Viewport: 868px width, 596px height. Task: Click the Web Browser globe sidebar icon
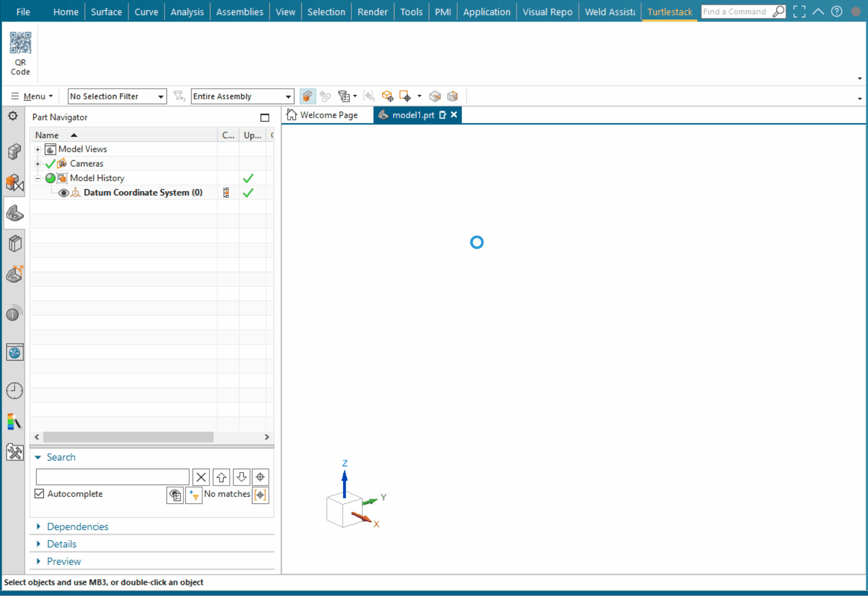pyautogui.click(x=14, y=352)
